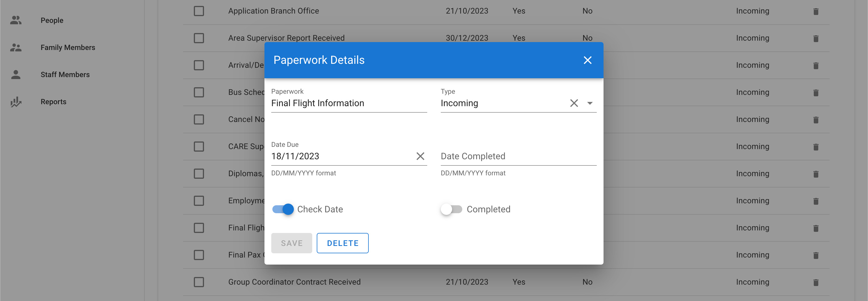Viewport: 868px width, 301px height.
Task: Delete Group Coordinator Contract Received row
Action: tap(816, 282)
